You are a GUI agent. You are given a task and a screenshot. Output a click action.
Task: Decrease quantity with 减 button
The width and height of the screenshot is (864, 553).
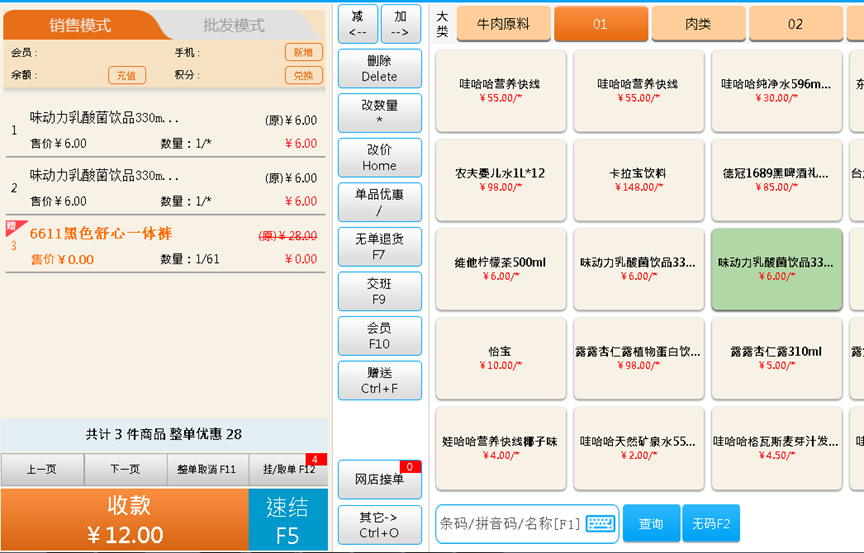(358, 24)
